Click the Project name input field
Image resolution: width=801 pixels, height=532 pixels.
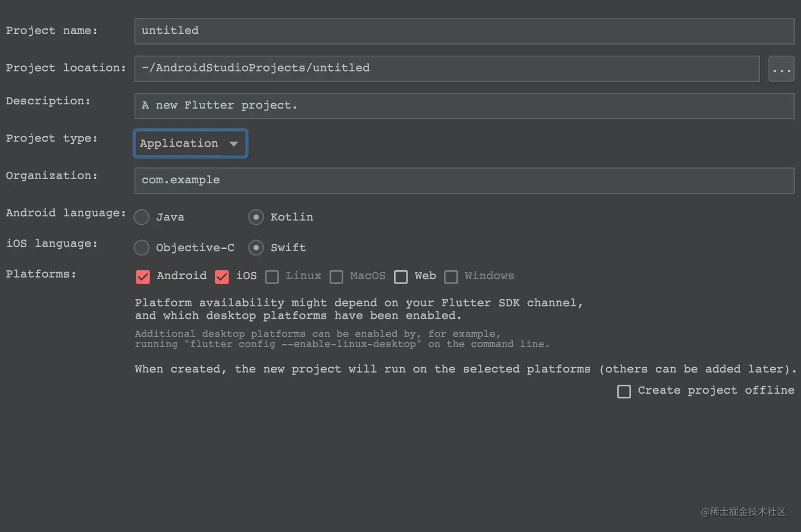[464, 31]
